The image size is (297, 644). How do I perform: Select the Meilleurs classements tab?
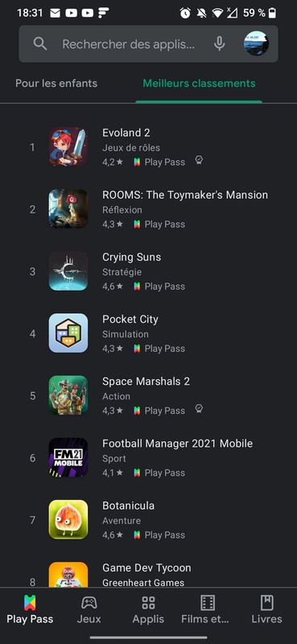tap(199, 84)
